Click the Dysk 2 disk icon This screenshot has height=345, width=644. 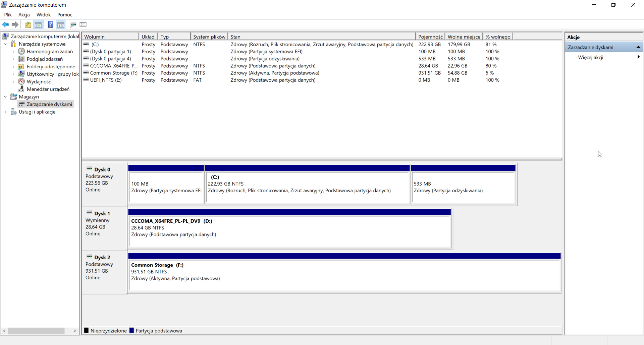[89, 256]
